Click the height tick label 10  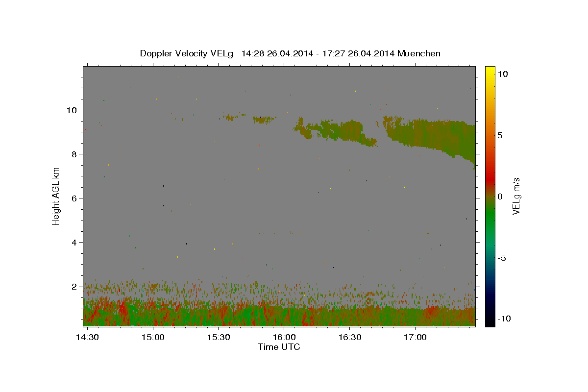click(73, 110)
